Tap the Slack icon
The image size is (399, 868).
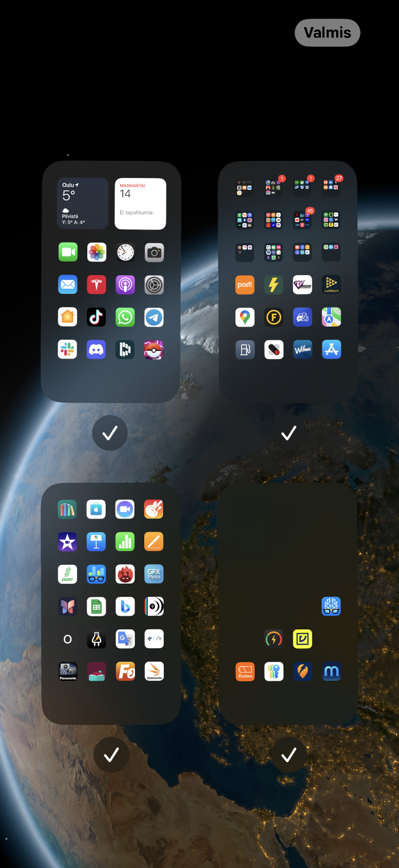coord(68,350)
